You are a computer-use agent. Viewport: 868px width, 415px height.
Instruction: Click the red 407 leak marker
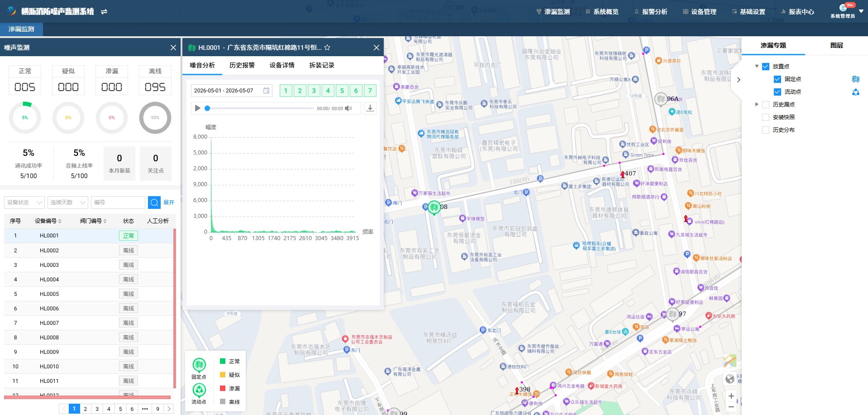click(x=623, y=174)
